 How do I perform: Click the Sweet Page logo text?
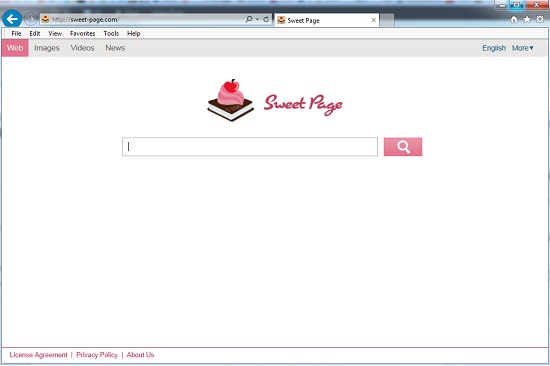tap(303, 104)
